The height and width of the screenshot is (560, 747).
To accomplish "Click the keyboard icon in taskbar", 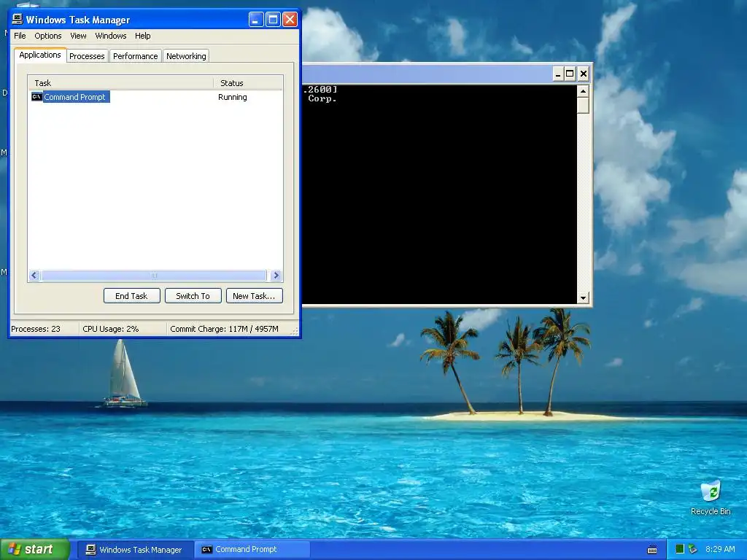I will (652, 550).
